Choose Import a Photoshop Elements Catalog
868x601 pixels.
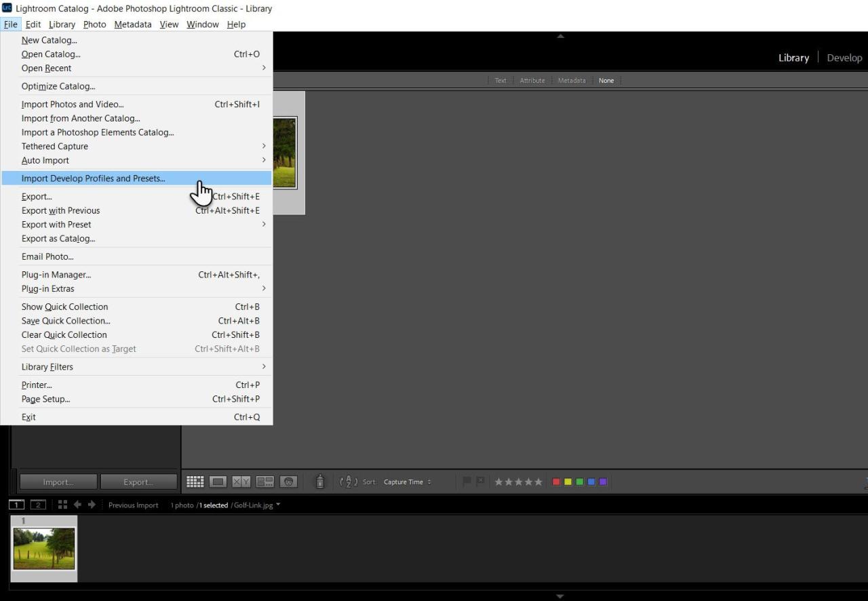(x=136, y=132)
